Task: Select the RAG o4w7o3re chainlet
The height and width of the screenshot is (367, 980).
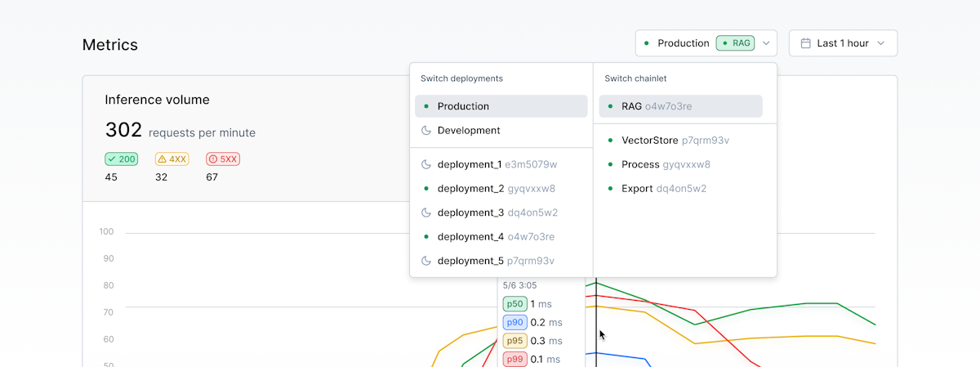Action: [x=680, y=106]
